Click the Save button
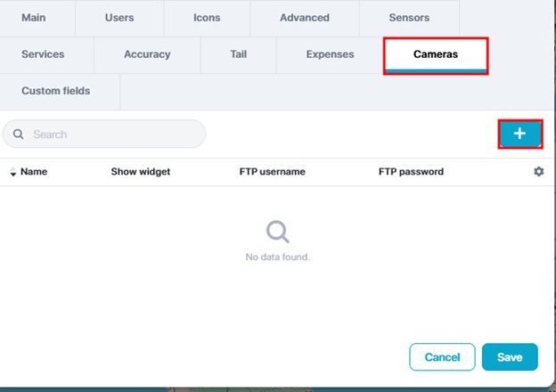556x392 pixels. coord(510,357)
